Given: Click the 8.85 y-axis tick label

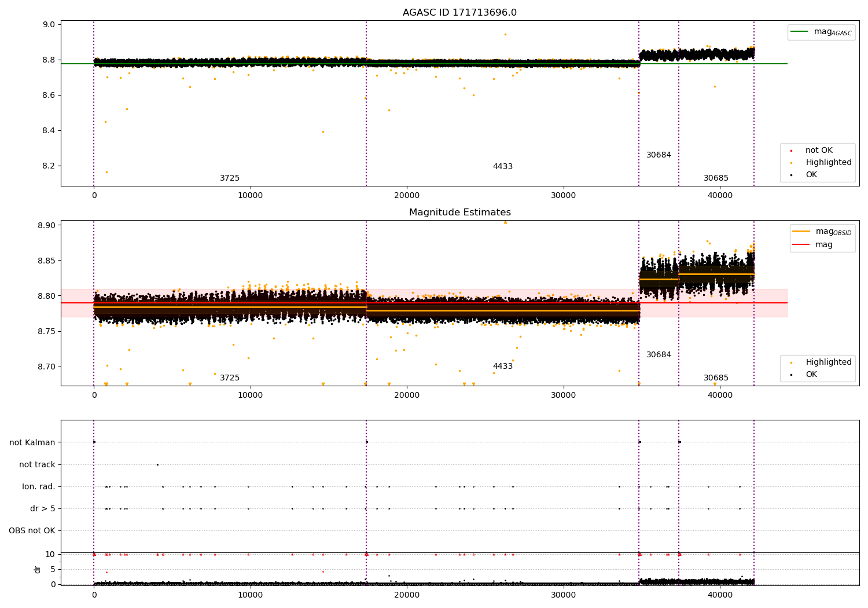Looking at the screenshot, I should pyautogui.click(x=47, y=261).
